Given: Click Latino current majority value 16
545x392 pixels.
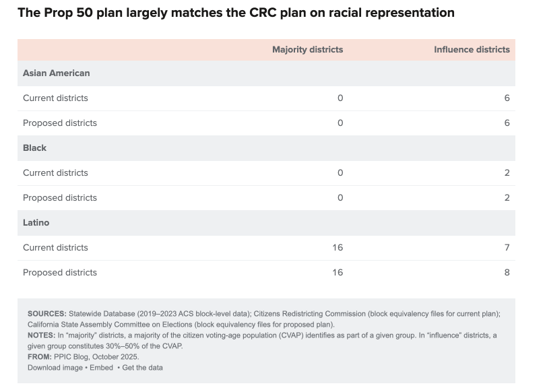Looking at the screenshot, I should 338,247.
